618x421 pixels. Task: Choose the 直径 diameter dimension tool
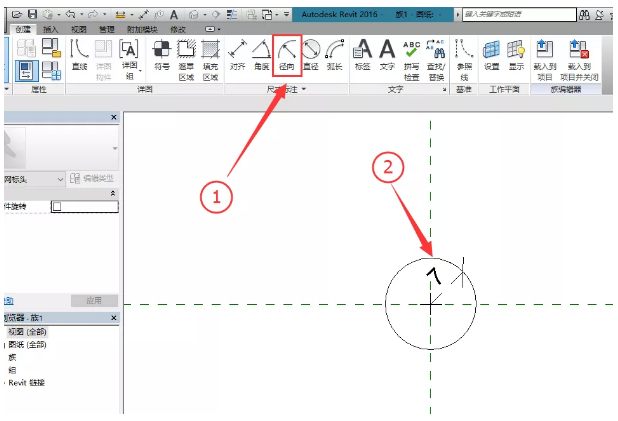point(311,54)
